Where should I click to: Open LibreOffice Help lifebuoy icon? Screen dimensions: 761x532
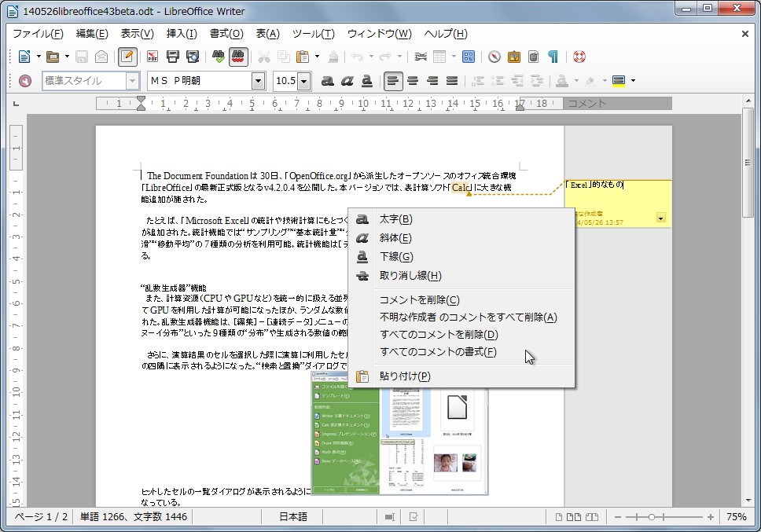[x=579, y=57]
